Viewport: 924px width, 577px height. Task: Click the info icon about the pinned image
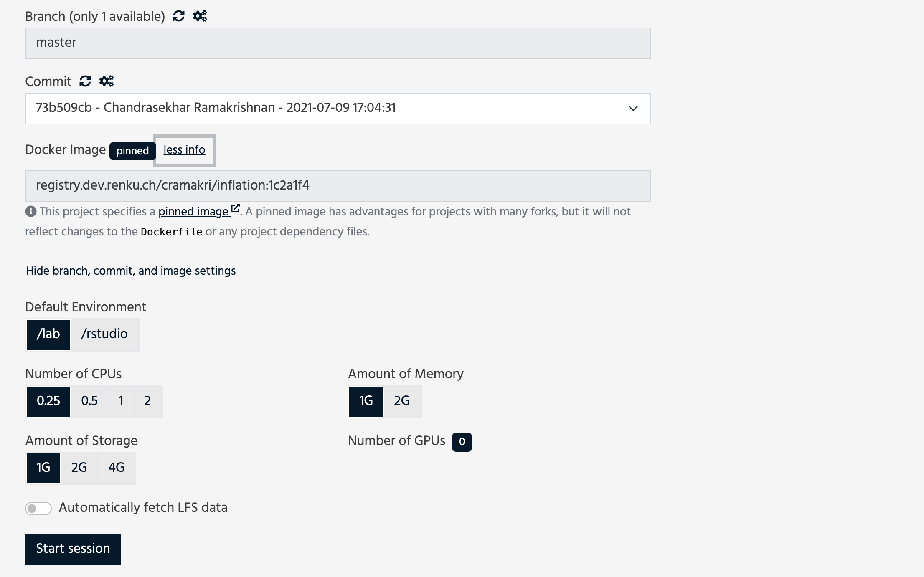[x=30, y=211]
